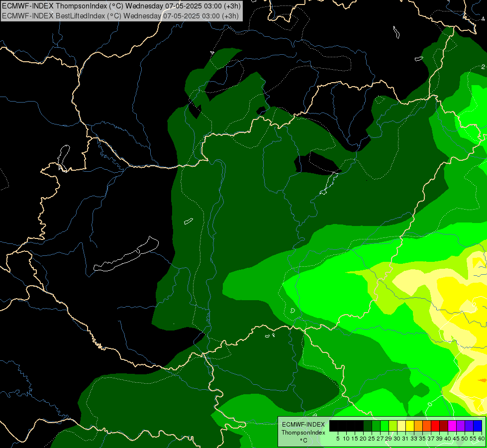Pick the dark red 39–40 legend swatch
Image resolution: width=487 pixels, height=448 pixels.
click(444, 426)
